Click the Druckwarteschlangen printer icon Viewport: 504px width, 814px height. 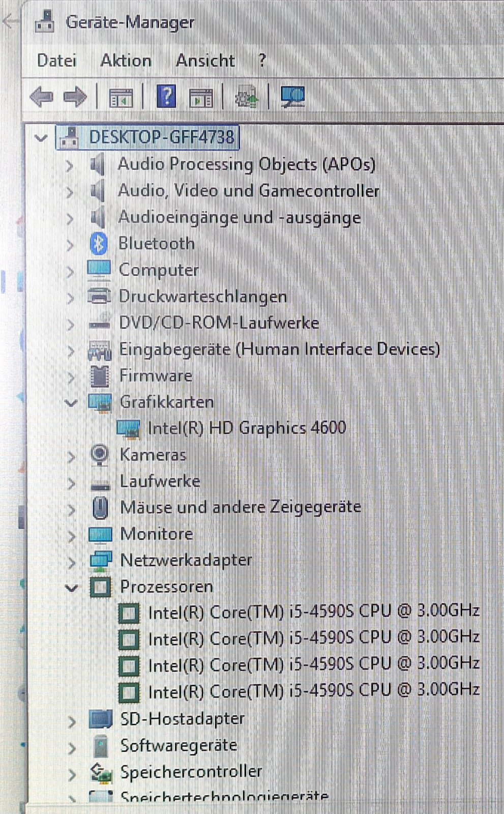click(99, 296)
